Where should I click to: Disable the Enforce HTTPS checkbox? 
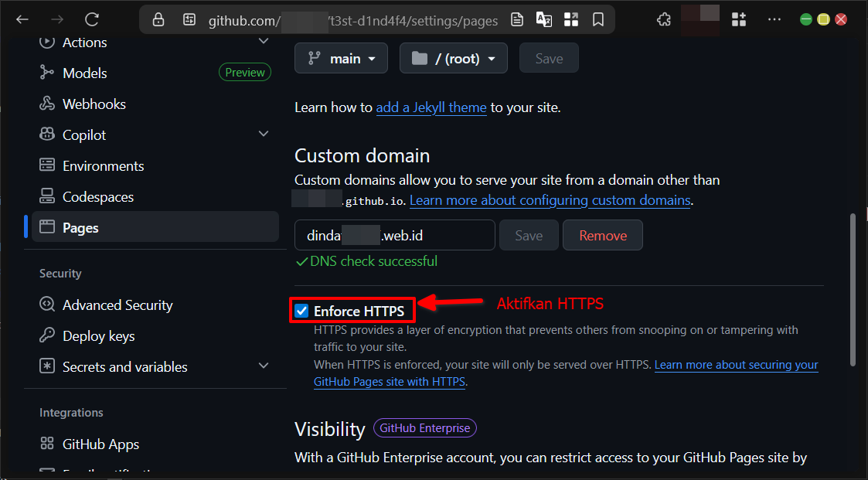click(x=301, y=310)
